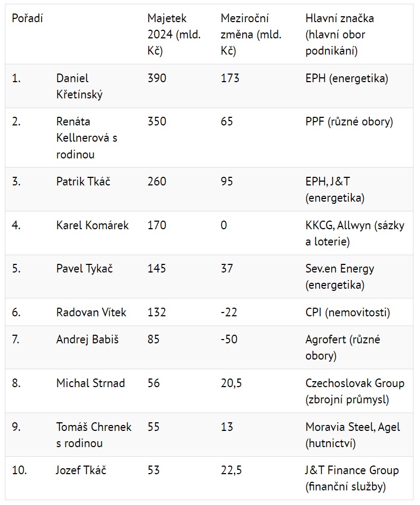The height and width of the screenshot is (505, 420).
Task: Click the name Daniel Křetínský
Action: click(79, 87)
